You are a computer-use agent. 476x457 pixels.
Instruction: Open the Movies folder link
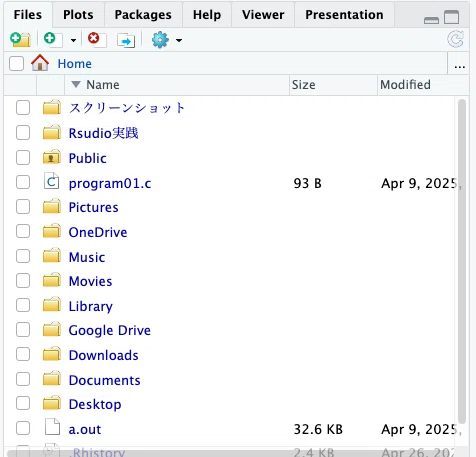pos(90,281)
